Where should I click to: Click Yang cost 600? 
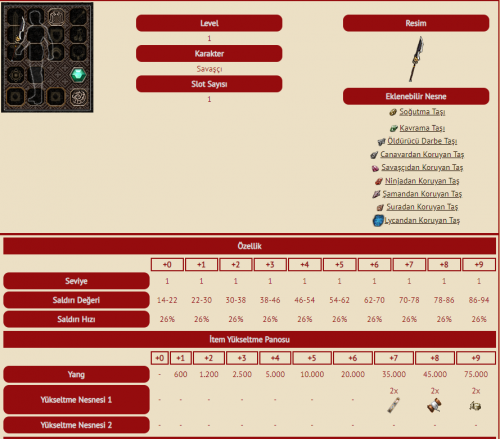pos(180,374)
